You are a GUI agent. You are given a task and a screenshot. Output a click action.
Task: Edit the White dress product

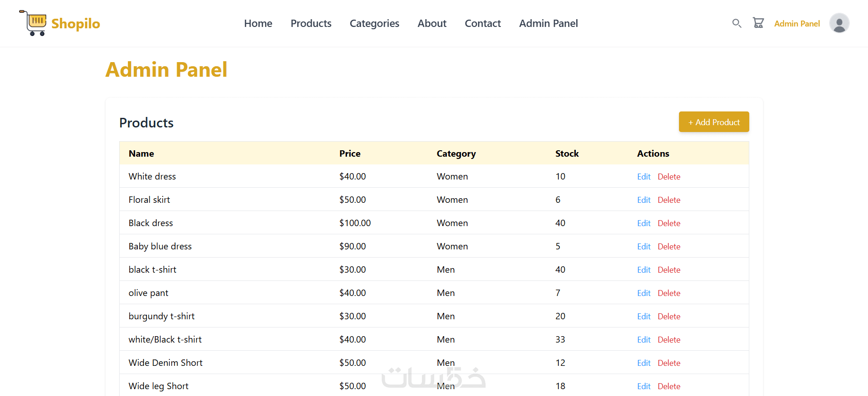point(644,177)
